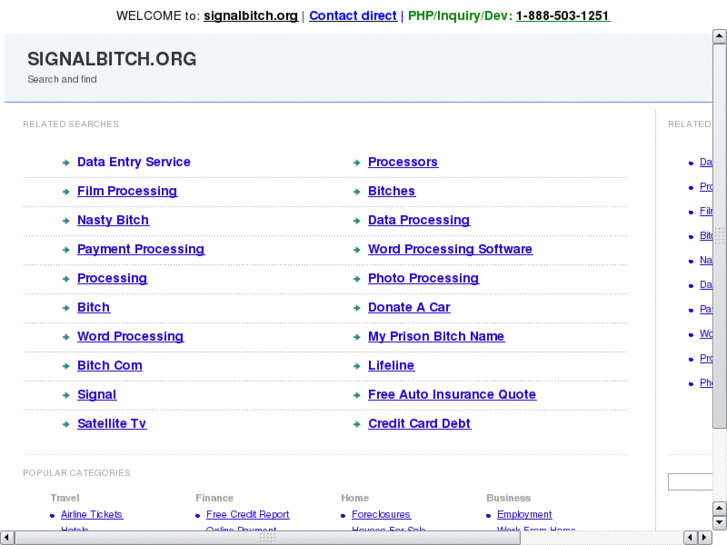Click arrow icon beside Processors
This screenshot has width=727, height=545.
point(357,163)
